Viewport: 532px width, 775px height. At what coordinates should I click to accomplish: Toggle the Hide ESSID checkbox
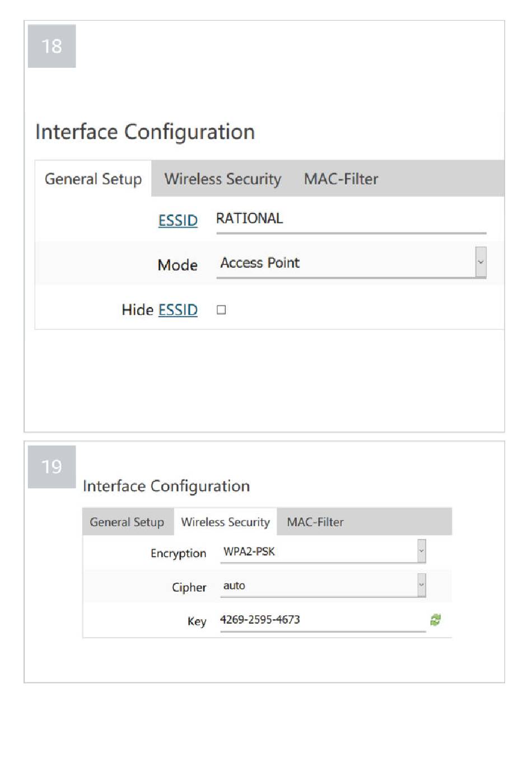click(x=221, y=309)
